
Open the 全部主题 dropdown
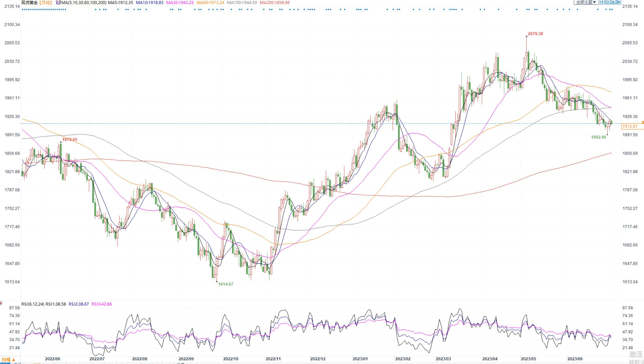coord(586,2)
